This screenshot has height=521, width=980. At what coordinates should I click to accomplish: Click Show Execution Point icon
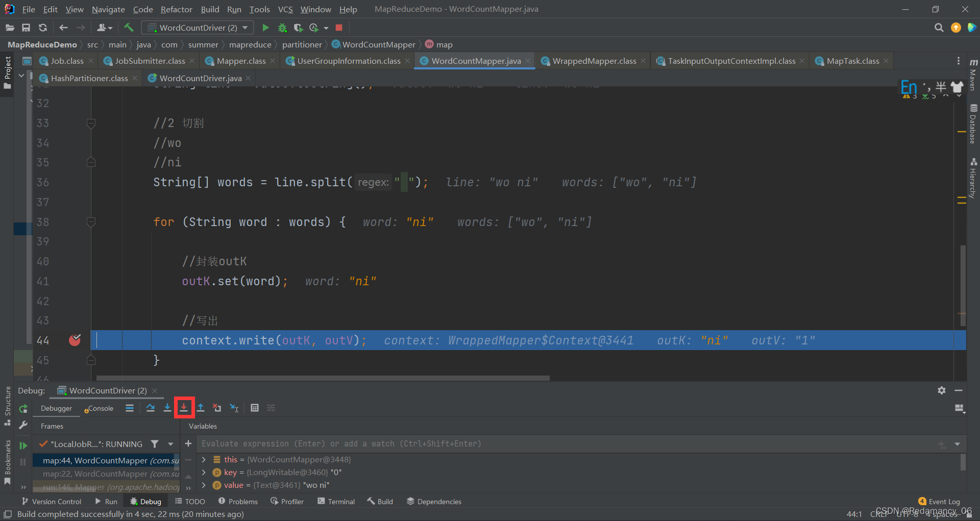(130, 408)
